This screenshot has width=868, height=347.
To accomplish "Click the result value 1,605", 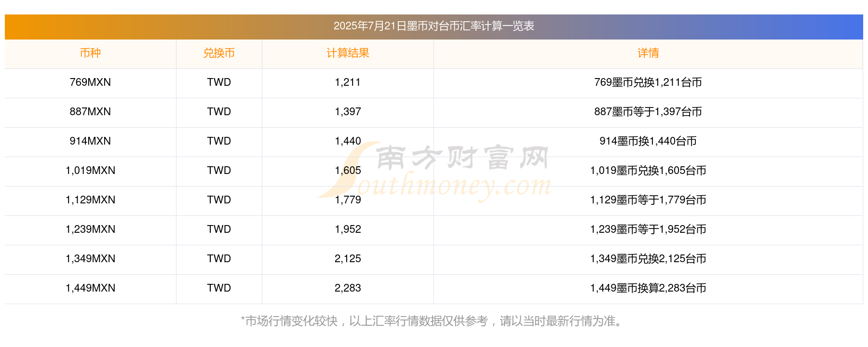I will [x=348, y=171].
